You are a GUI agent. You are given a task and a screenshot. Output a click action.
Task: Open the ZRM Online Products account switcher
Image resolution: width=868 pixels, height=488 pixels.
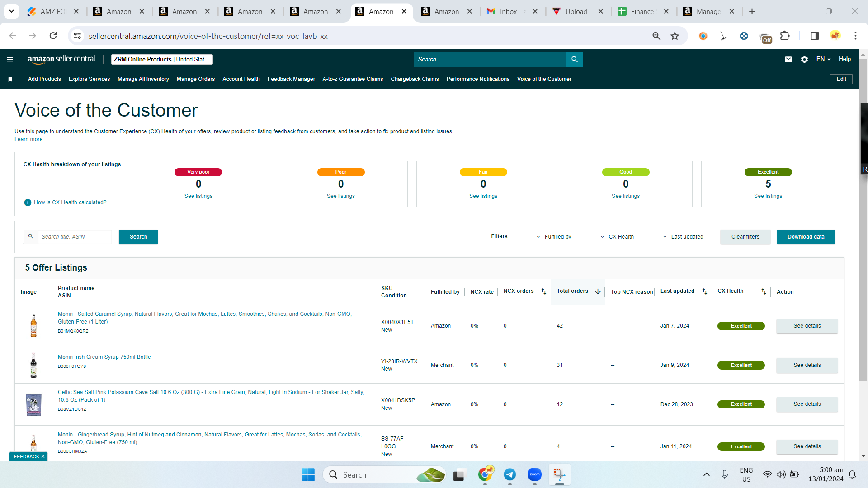click(162, 59)
